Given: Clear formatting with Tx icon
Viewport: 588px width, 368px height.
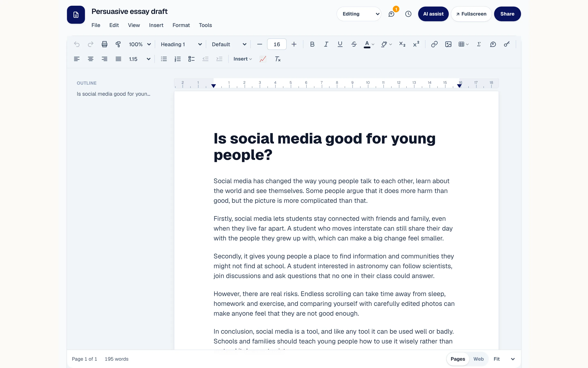Looking at the screenshot, I should pyautogui.click(x=277, y=59).
